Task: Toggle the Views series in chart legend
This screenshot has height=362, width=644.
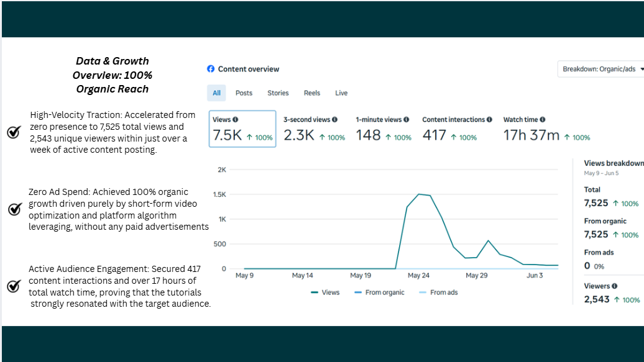Action: (325, 292)
